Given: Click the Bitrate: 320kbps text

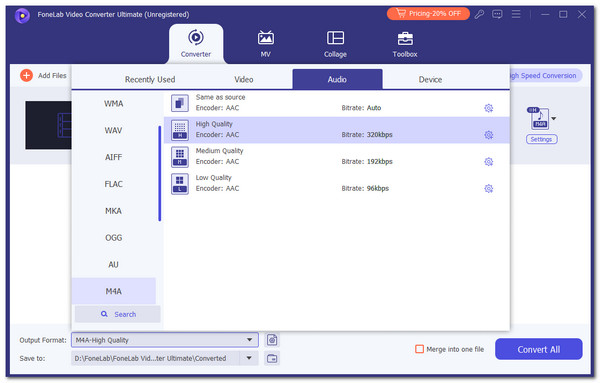Looking at the screenshot, I should (367, 135).
